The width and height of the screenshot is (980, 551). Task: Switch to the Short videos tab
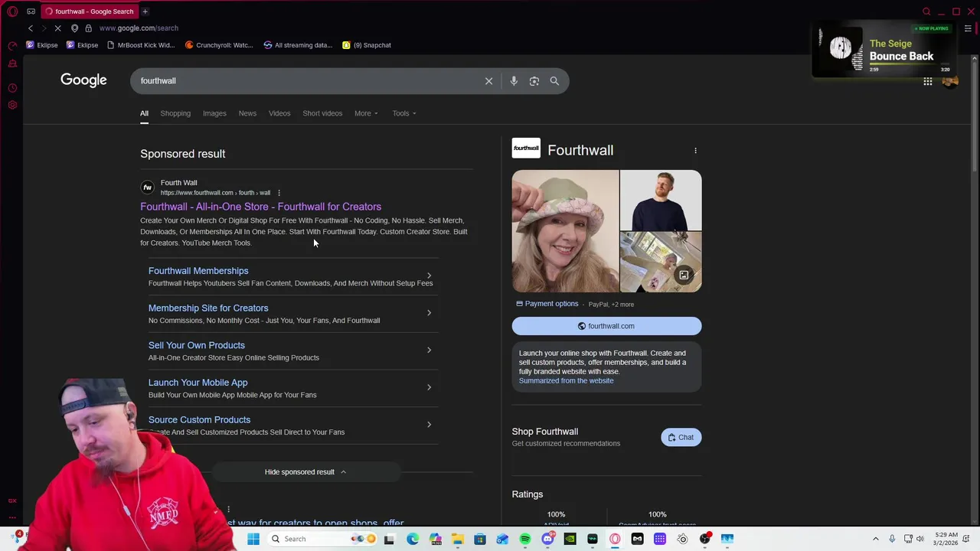pyautogui.click(x=322, y=113)
